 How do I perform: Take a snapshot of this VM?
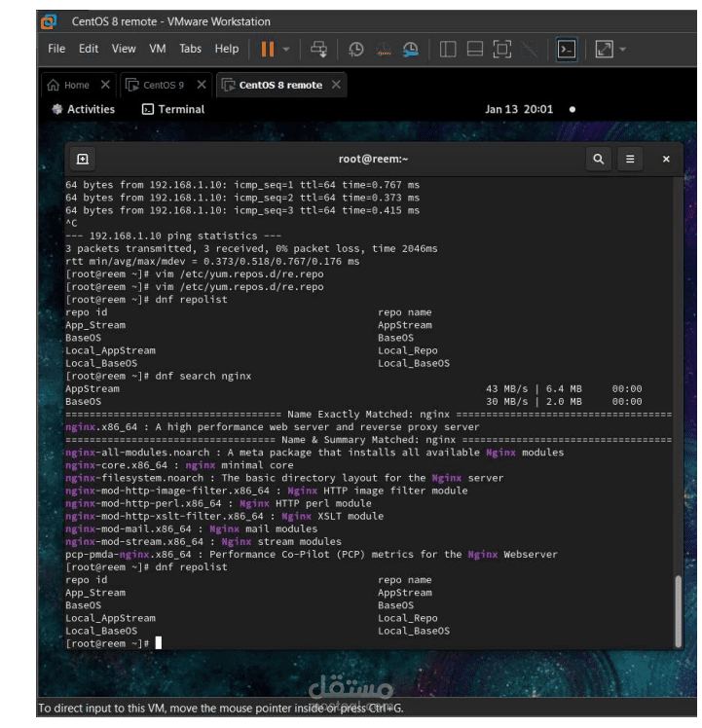[x=356, y=49]
